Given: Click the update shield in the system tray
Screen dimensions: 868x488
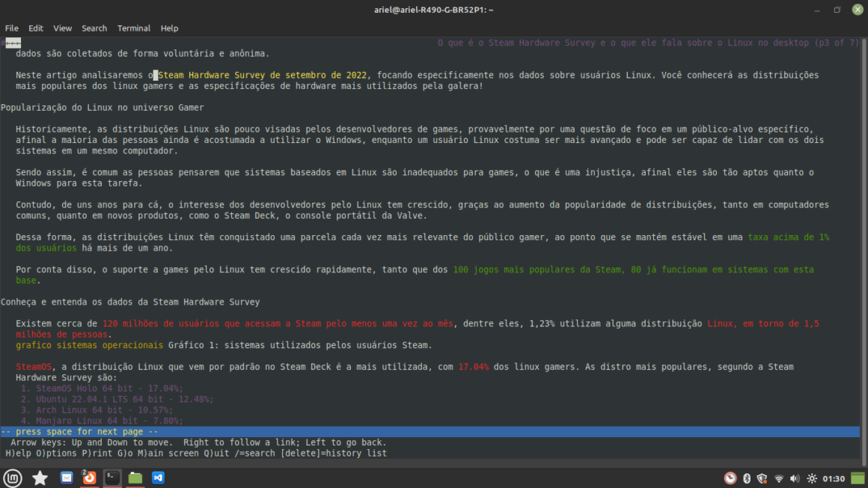Looking at the screenshot, I should (x=762, y=478).
